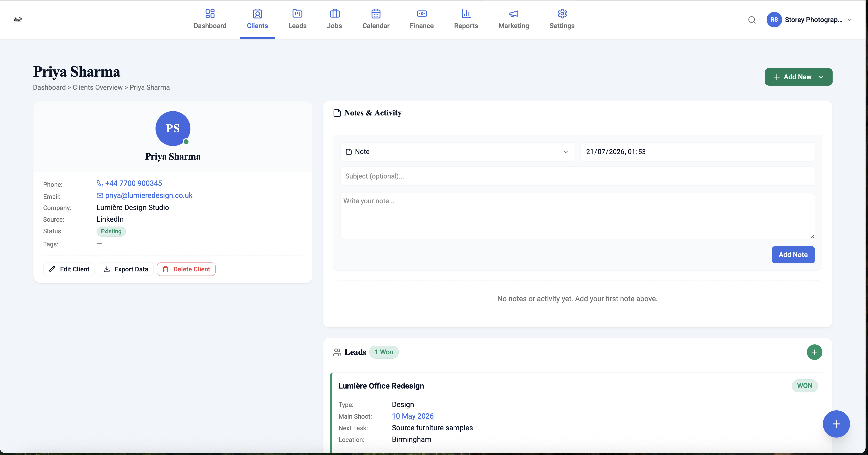868x455 pixels.
Task: Click the Delete Client button
Action: pos(186,269)
